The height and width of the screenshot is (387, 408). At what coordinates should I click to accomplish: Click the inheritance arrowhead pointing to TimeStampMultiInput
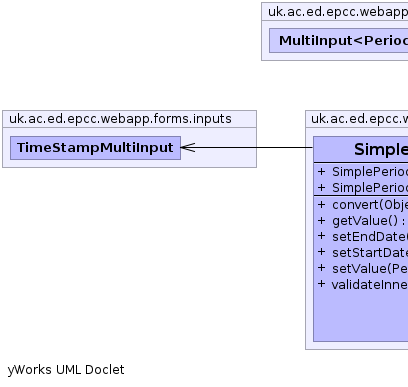coord(188,147)
